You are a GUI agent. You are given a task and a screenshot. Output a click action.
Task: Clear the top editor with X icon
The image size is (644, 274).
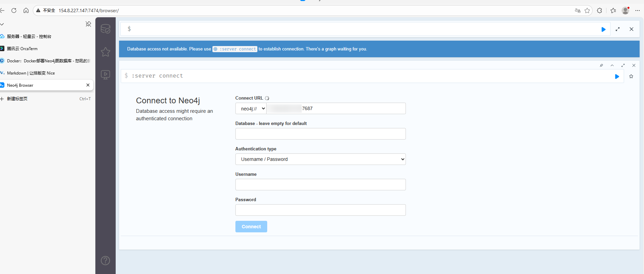point(631,29)
